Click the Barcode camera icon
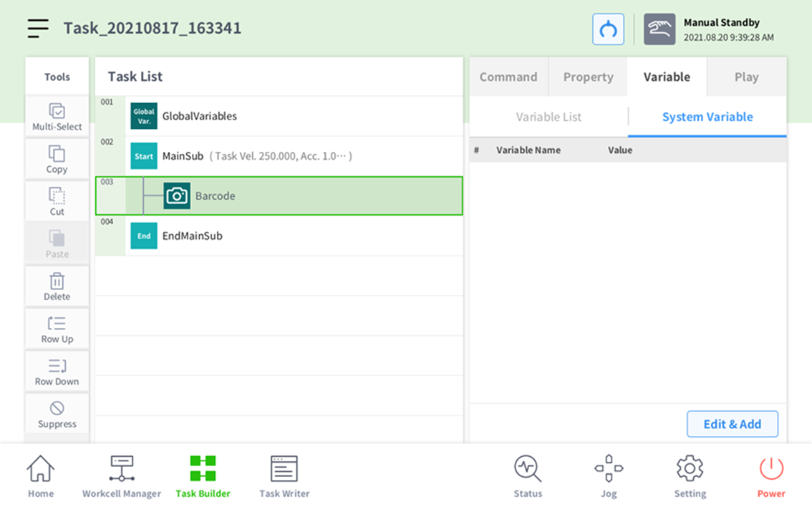 pyautogui.click(x=177, y=195)
